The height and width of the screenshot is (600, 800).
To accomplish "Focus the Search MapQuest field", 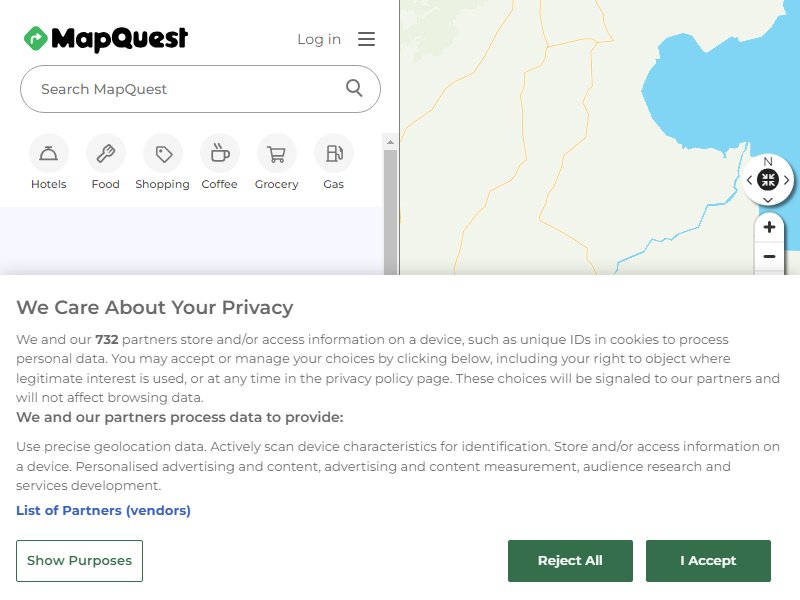I will point(200,89).
